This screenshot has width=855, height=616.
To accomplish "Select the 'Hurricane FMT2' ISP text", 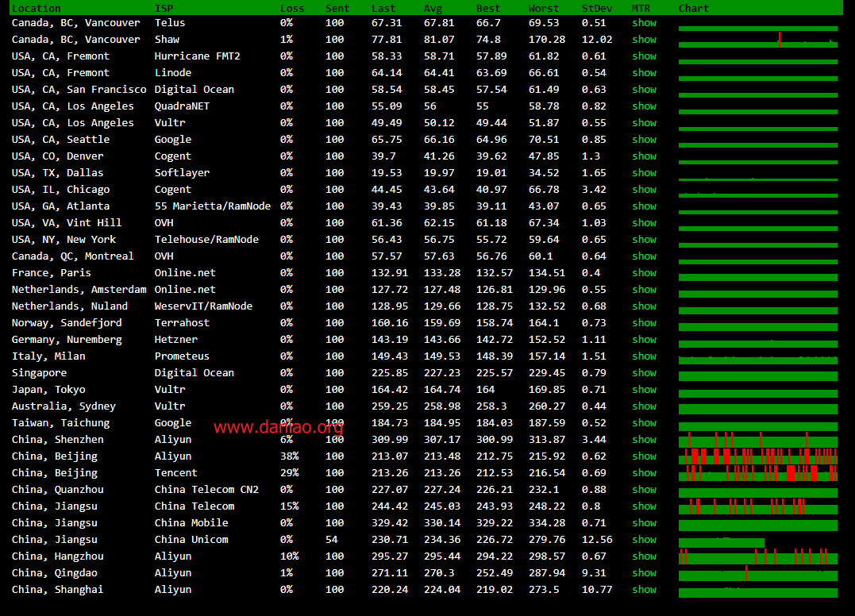I will (197, 56).
